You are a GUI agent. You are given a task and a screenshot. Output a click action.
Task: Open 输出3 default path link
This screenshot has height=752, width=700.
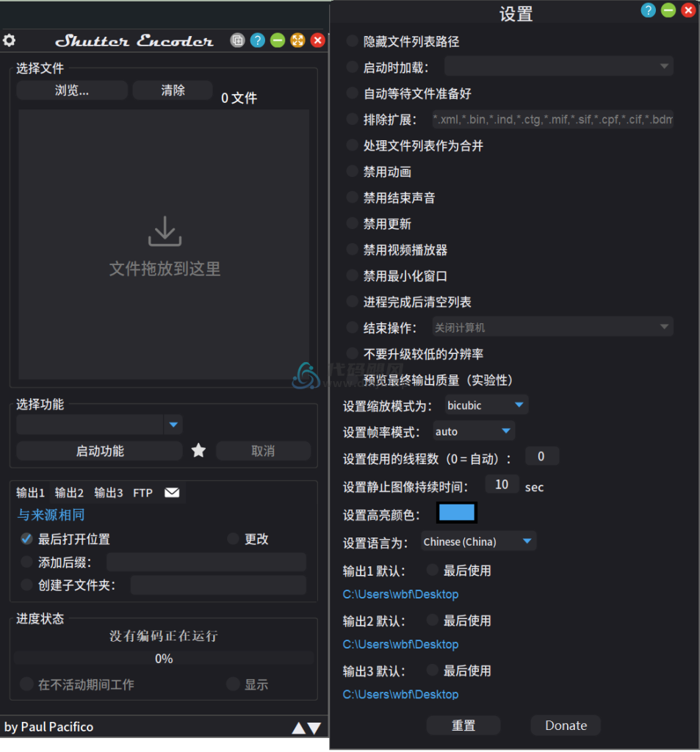(x=400, y=695)
